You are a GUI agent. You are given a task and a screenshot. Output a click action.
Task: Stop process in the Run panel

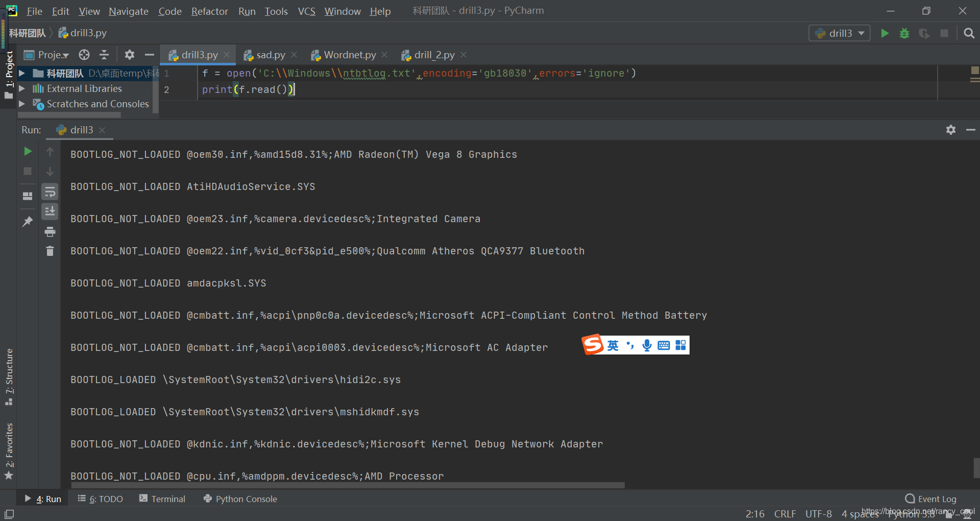click(x=28, y=171)
